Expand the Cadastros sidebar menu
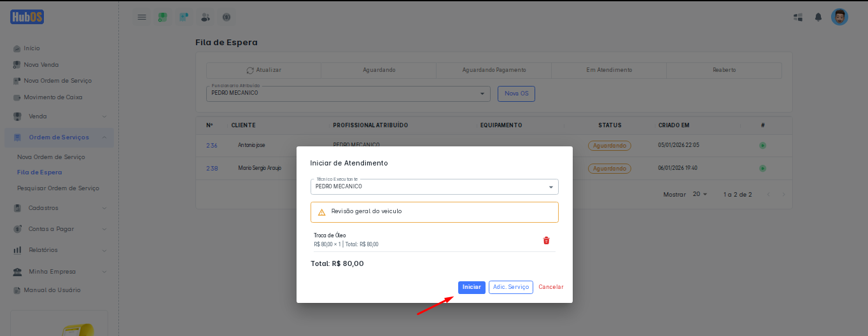This screenshot has height=336, width=868. pos(59,208)
